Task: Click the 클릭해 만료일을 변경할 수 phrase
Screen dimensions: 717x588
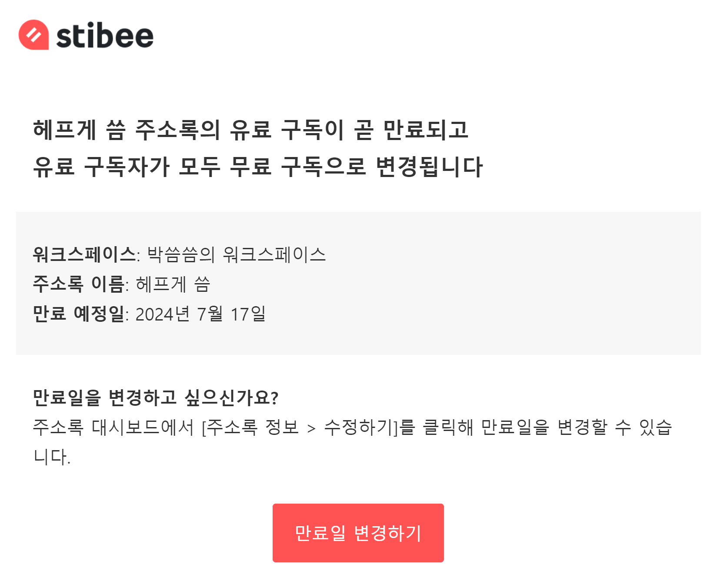Action: [527, 427]
